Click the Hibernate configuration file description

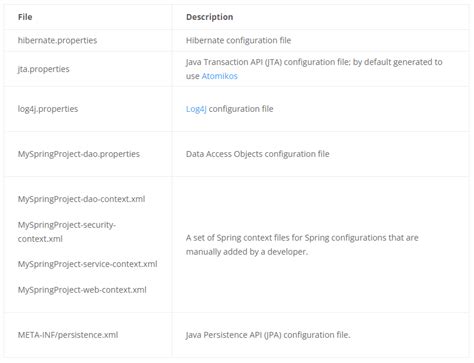[x=238, y=40]
